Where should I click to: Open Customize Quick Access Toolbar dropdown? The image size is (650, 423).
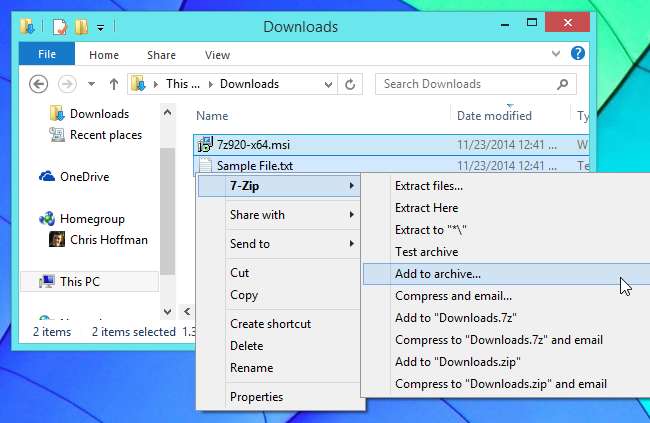[x=101, y=30]
